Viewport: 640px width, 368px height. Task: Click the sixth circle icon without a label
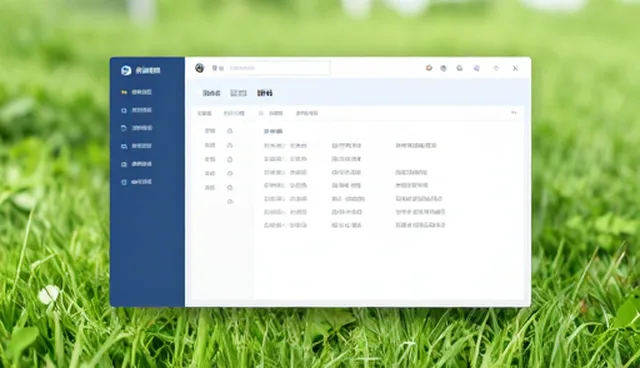coord(230,202)
